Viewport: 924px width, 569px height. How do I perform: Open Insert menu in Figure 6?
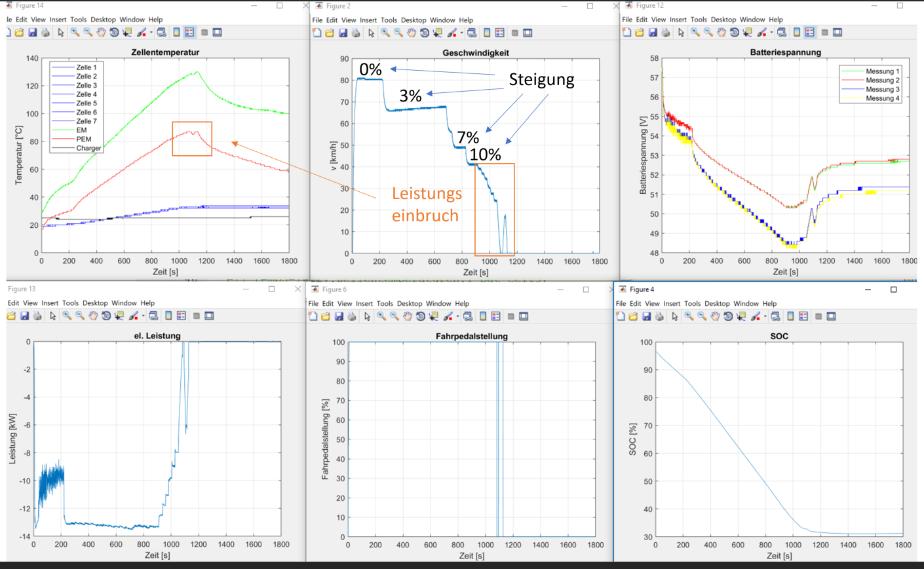point(364,304)
